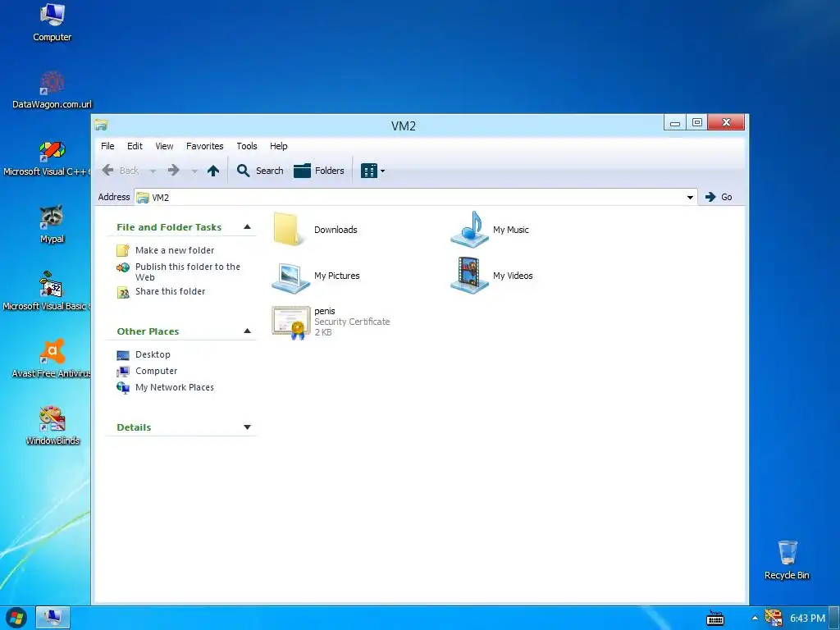Select the Computer desktop icon

click(52, 23)
